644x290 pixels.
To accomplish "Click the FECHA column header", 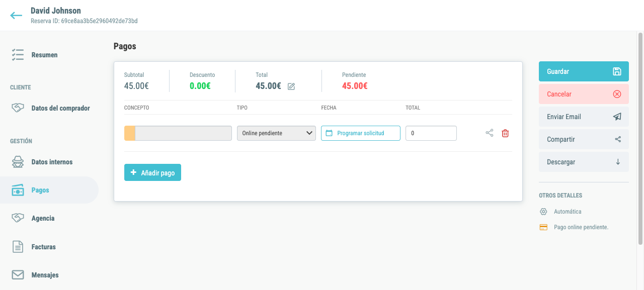I will click(329, 108).
